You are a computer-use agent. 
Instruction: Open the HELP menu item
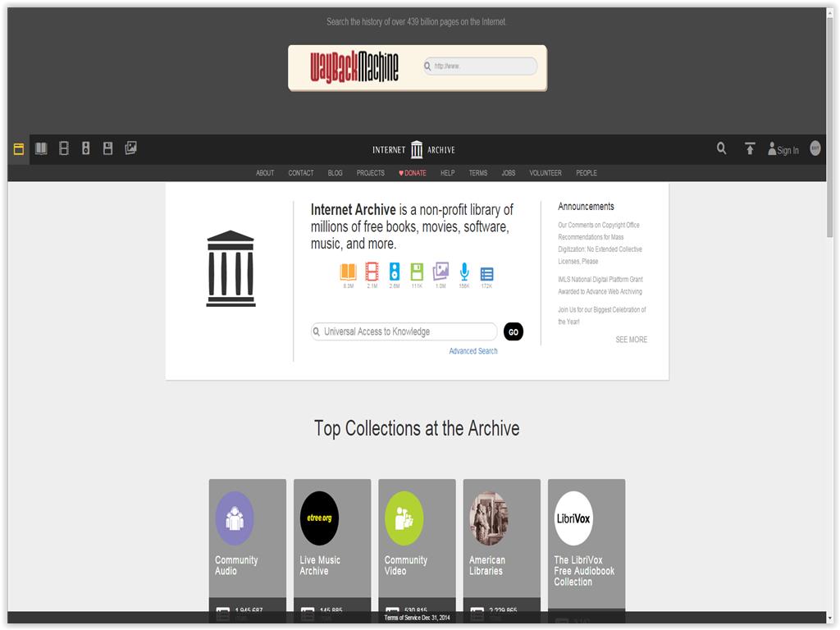[448, 173]
